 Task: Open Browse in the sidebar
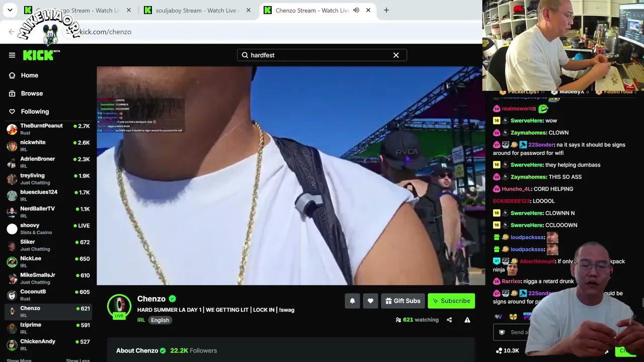click(x=32, y=94)
